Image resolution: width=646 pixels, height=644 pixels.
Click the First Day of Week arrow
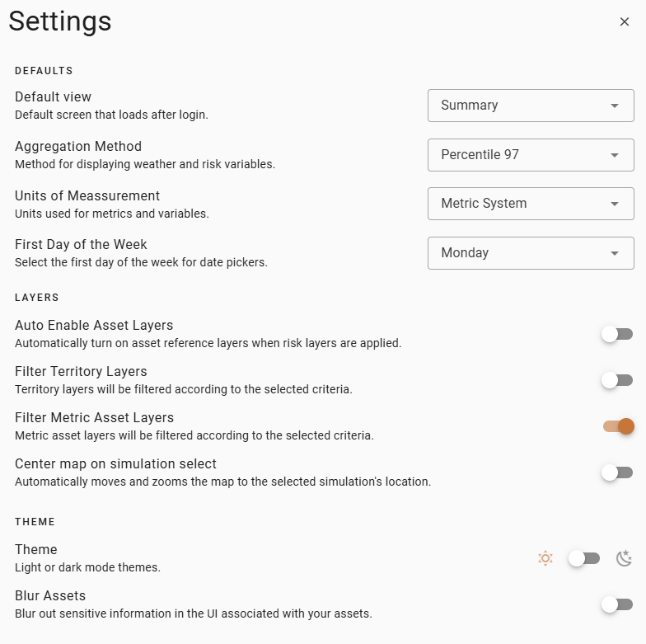pos(615,253)
